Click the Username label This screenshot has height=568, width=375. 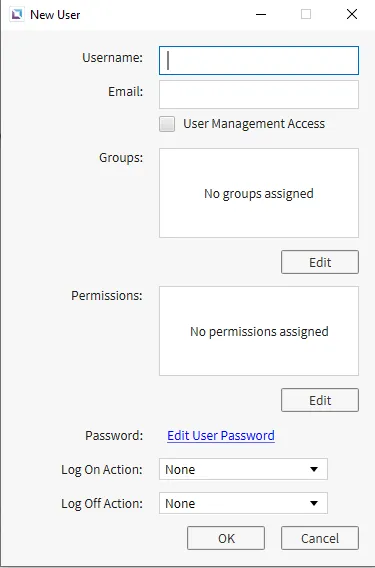pyautogui.click(x=113, y=58)
